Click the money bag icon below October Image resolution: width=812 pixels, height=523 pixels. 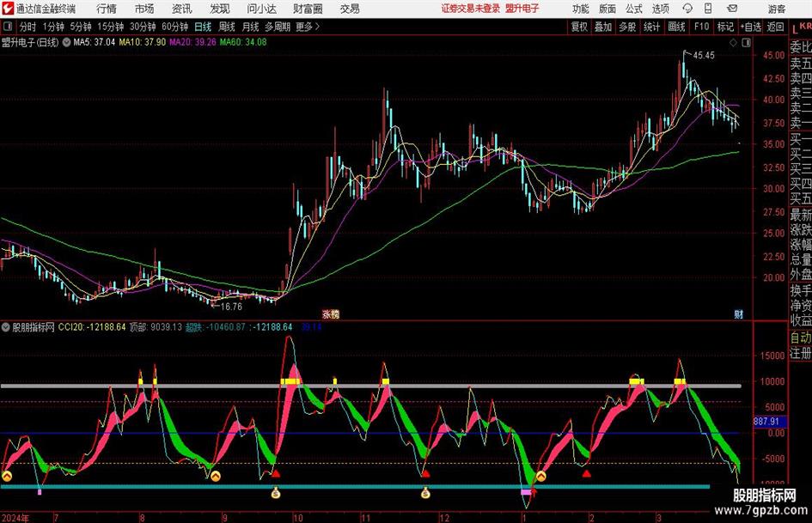pyautogui.click(x=276, y=493)
